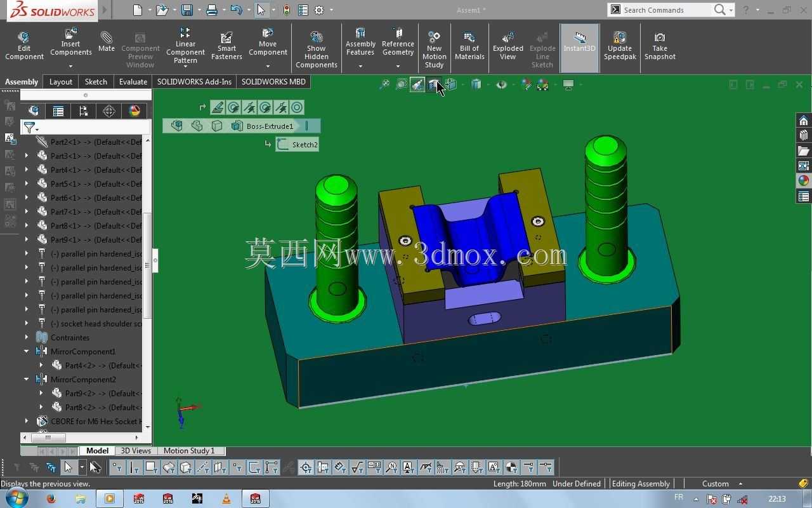812x508 pixels.
Task: Open Bill of Materials tool
Action: coord(469,46)
